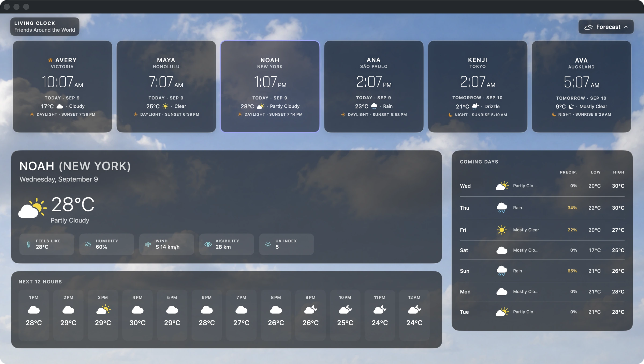Viewport: 644px width, 364px height.
Task: Click the 9 PM cloudy night icon
Action: pos(310,310)
